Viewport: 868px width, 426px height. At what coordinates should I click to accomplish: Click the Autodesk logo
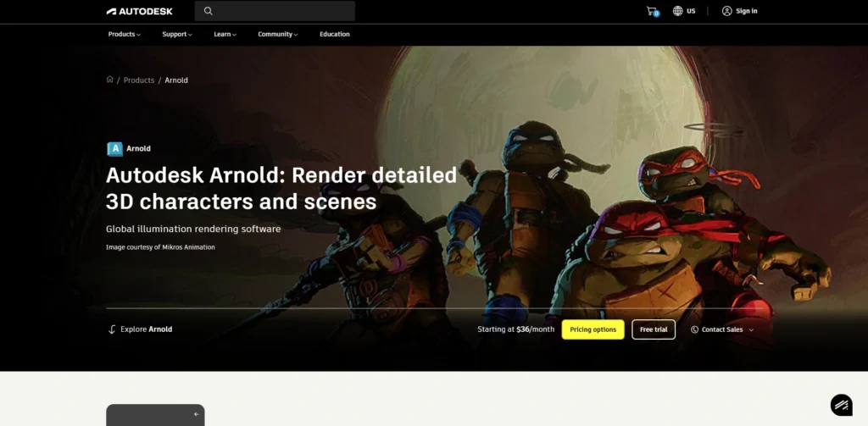[x=140, y=11]
